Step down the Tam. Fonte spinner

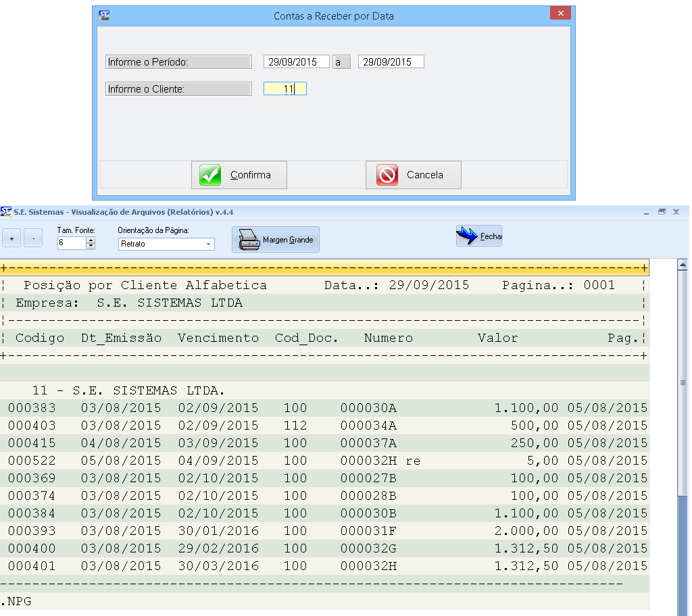(x=91, y=247)
